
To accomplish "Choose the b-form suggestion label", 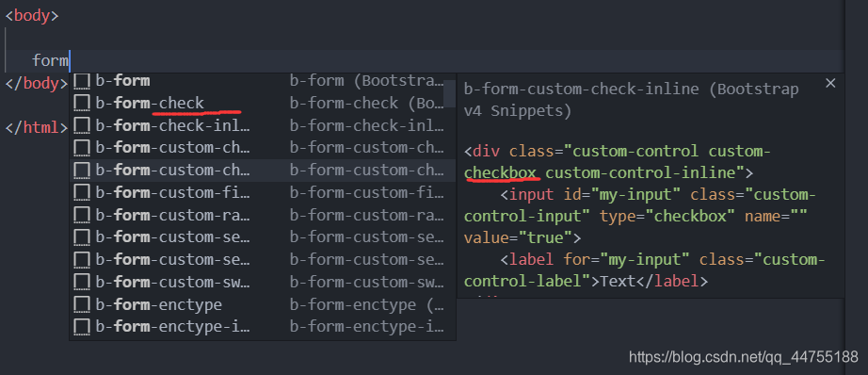I will [122, 81].
